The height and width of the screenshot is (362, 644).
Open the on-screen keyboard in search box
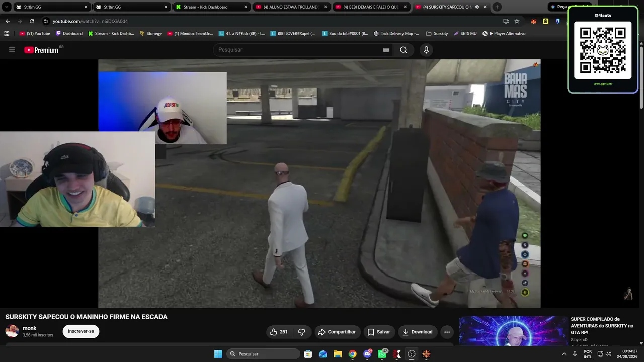(386, 50)
